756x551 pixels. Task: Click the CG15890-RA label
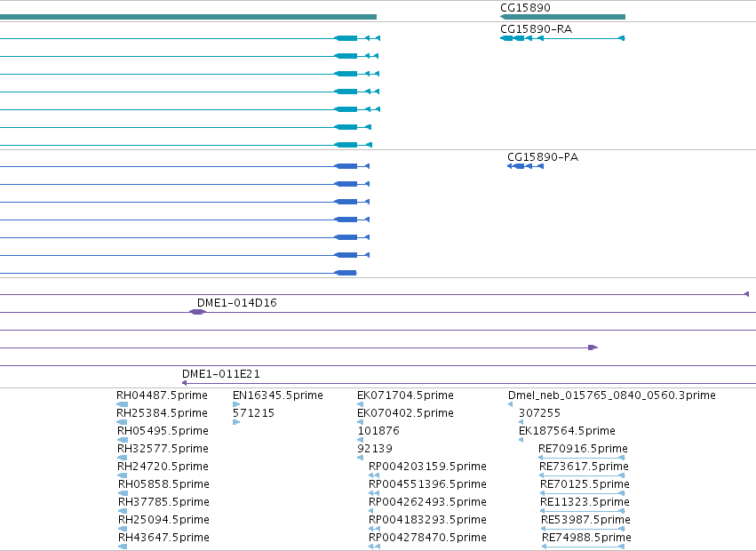click(x=537, y=29)
